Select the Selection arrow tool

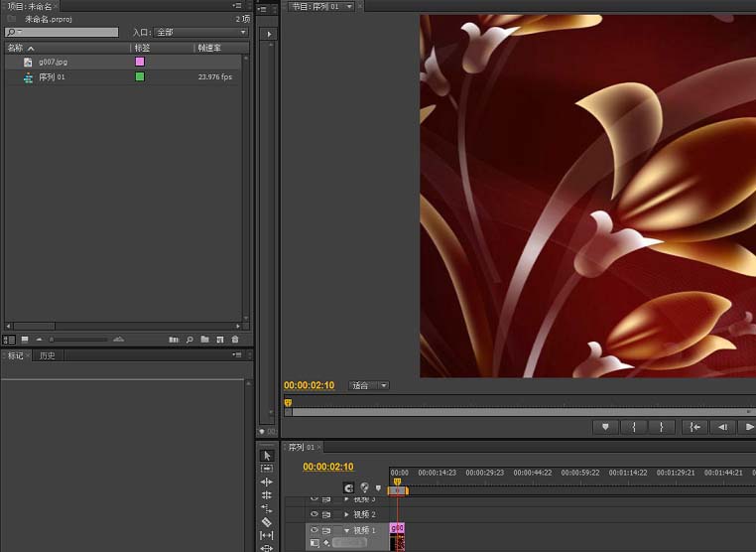(x=267, y=456)
